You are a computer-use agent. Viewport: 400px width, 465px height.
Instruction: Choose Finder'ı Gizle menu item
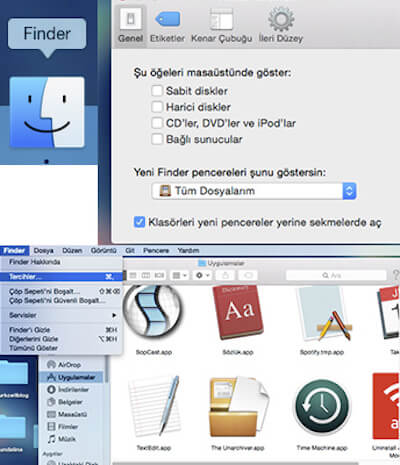click(61, 330)
